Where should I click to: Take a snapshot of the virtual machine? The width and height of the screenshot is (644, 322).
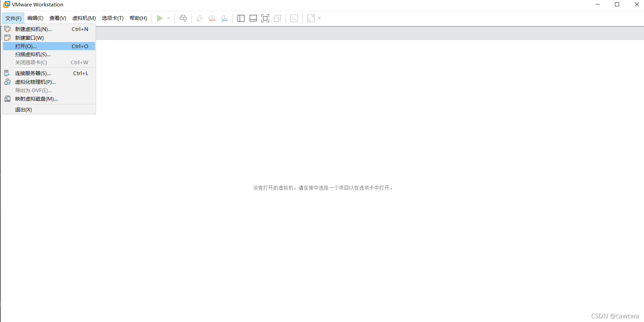pos(199,18)
